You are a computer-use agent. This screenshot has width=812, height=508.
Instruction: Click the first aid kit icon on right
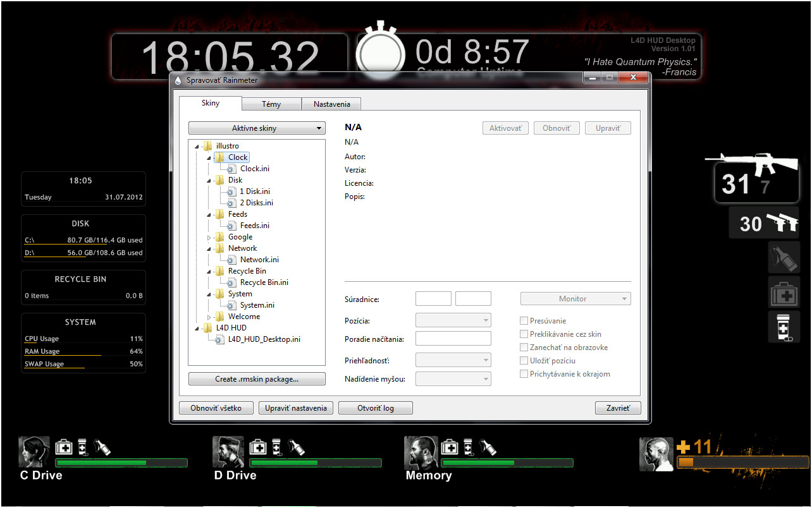[784, 293]
